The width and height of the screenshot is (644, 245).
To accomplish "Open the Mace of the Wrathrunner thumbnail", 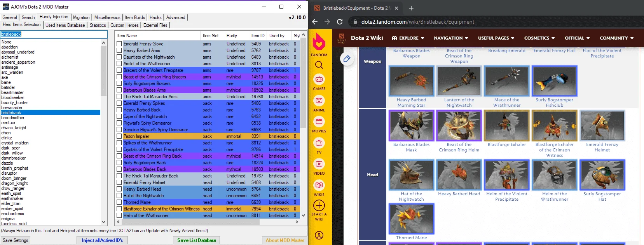I will pos(507,81).
